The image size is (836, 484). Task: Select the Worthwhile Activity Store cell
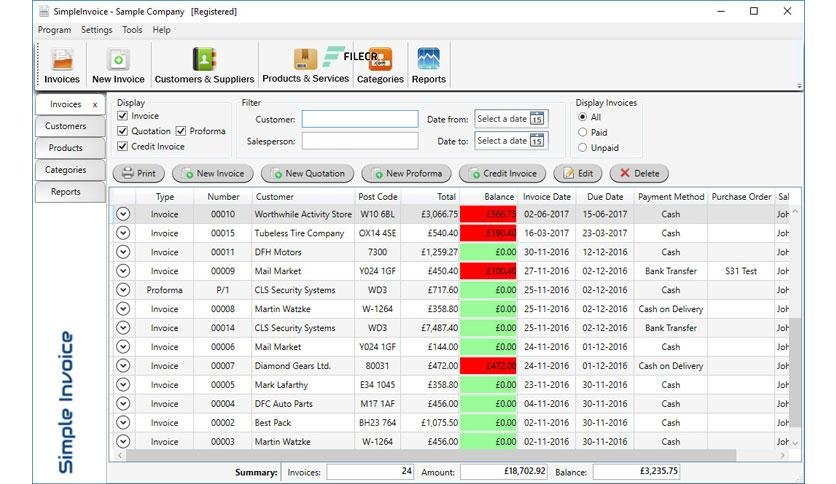click(303, 214)
